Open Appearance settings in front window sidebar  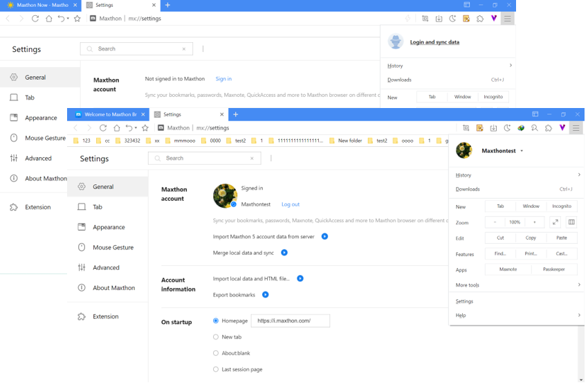(x=109, y=227)
